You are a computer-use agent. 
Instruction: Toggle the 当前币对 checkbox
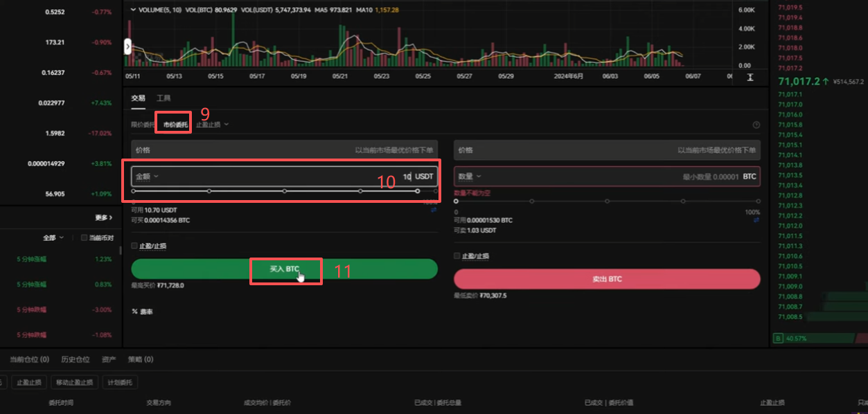84,237
